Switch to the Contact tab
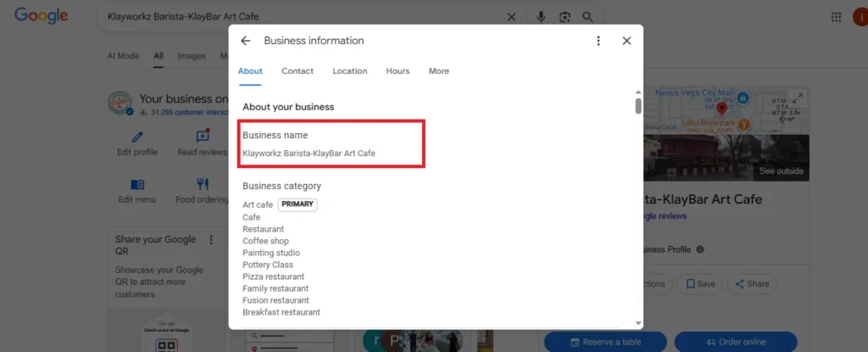The image size is (868, 352). [x=298, y=71]
